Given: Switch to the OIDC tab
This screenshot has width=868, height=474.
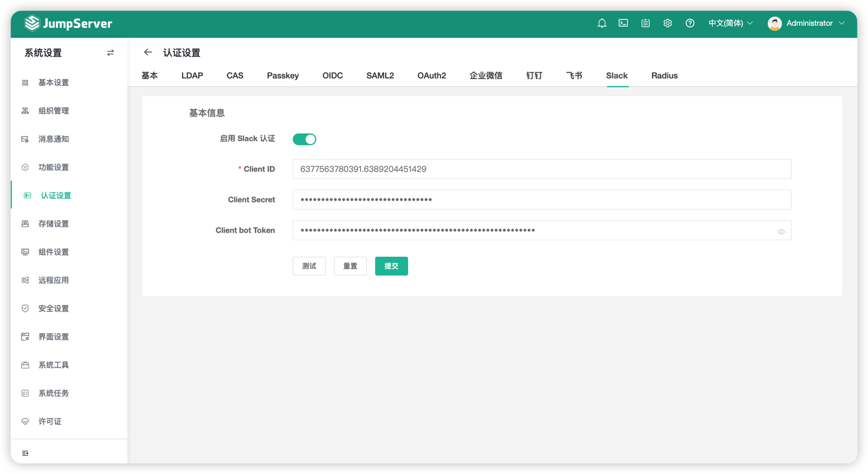Looking at the screenshot, I should pos(332,75).
